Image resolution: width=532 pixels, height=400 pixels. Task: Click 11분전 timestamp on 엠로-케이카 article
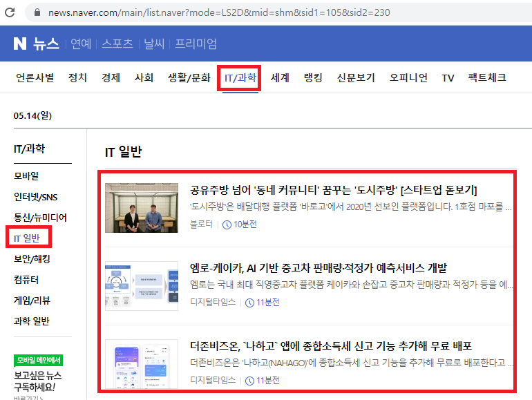(267, 303)
